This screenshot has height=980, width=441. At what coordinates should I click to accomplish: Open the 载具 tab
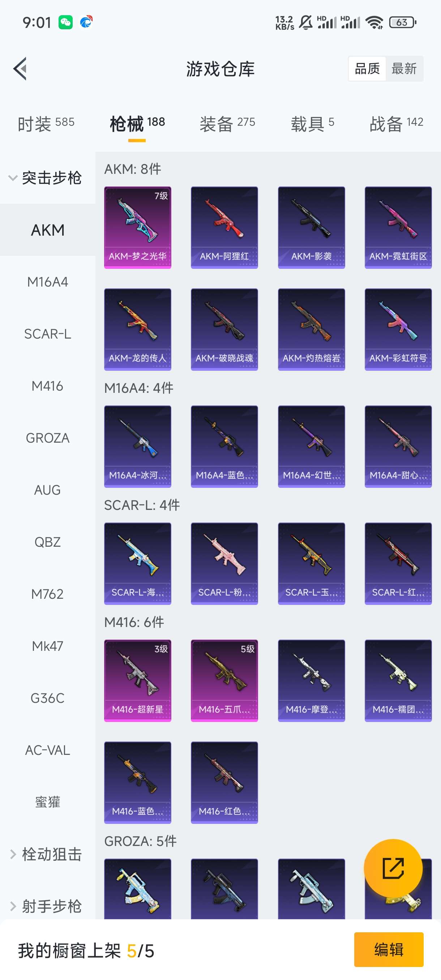click(312, 124)
